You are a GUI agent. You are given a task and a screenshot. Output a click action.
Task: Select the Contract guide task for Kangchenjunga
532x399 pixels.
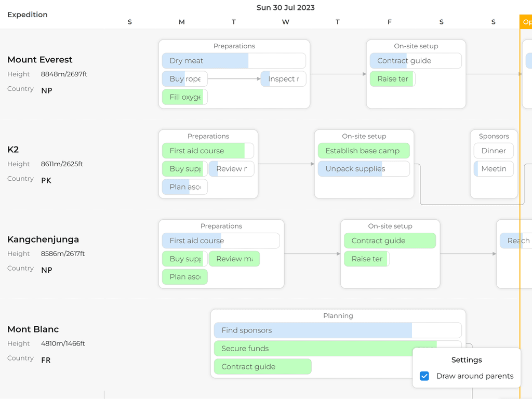tap(390, 241)
